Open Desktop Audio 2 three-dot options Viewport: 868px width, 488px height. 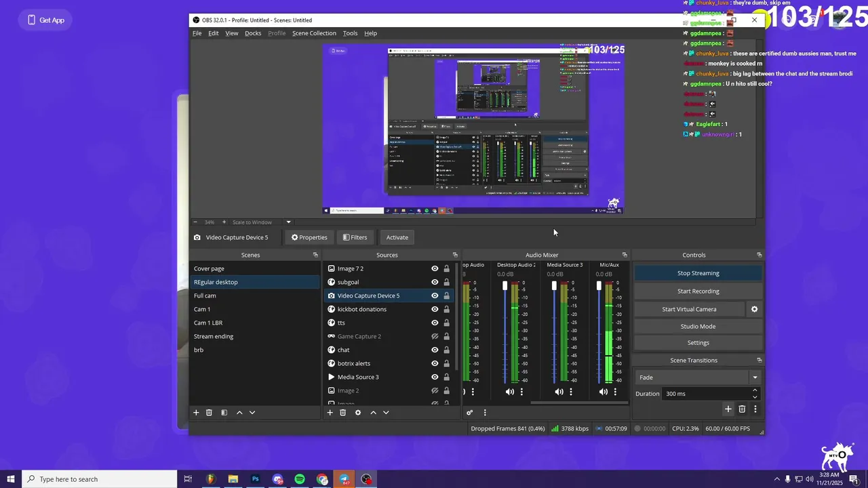tap(521, 392)
